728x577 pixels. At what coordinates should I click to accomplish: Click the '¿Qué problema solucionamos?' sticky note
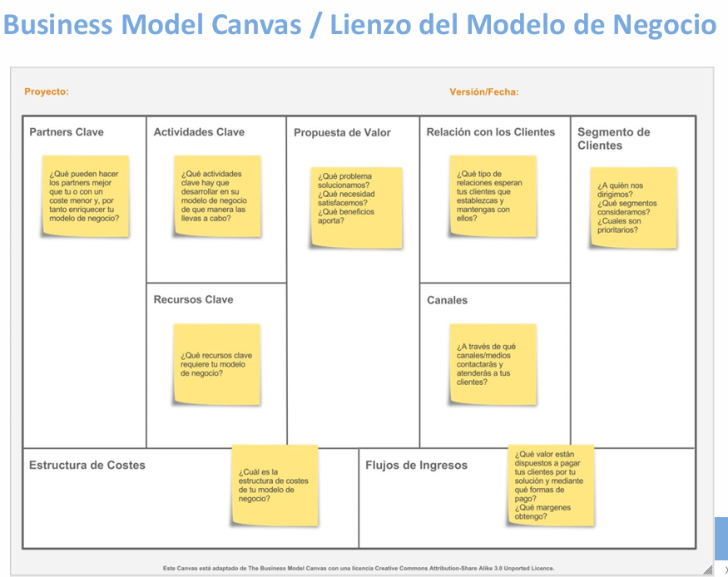tap(356, 208)
